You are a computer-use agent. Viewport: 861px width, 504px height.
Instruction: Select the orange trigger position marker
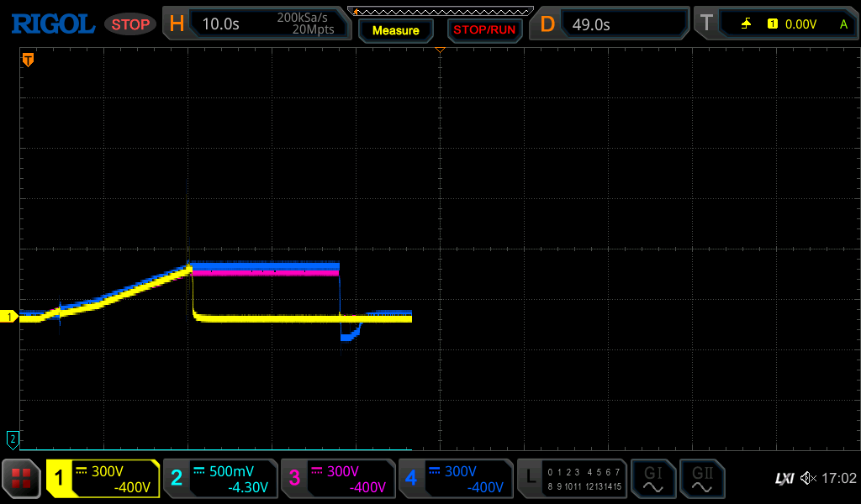coord(28,60)
